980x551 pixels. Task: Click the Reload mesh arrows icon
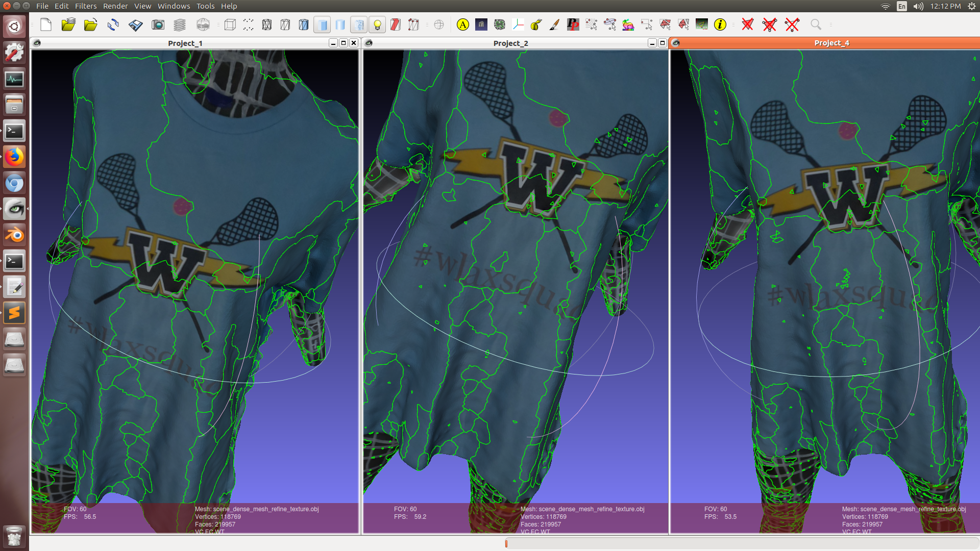coord(113,24)
